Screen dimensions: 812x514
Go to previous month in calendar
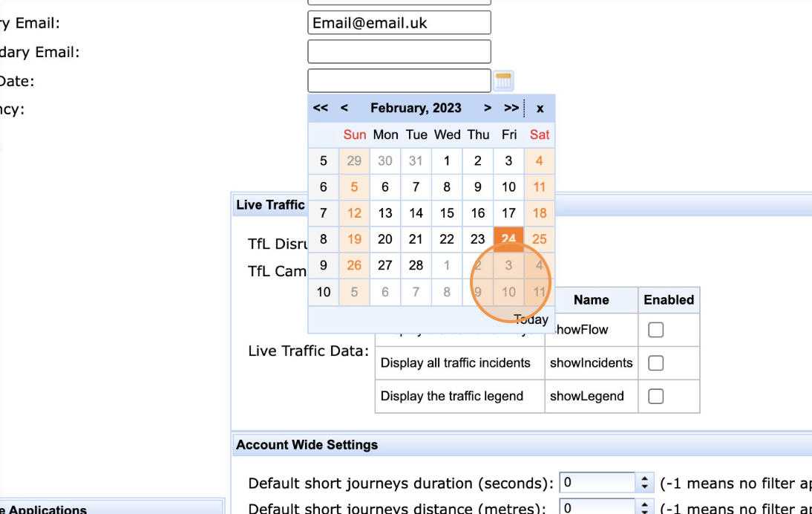click(x=344, y=108)
